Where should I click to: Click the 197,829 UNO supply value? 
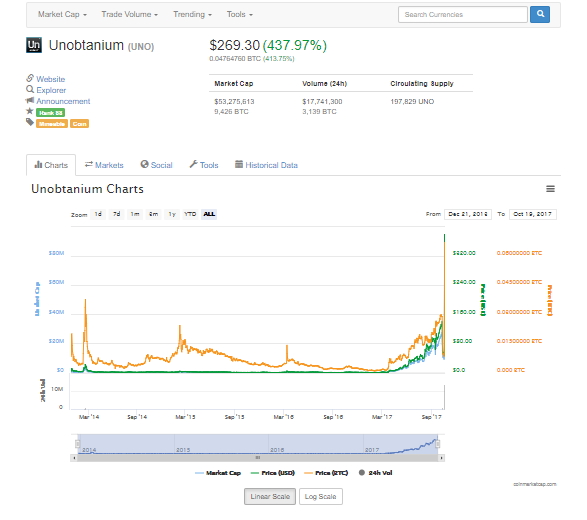click(412, 101)
